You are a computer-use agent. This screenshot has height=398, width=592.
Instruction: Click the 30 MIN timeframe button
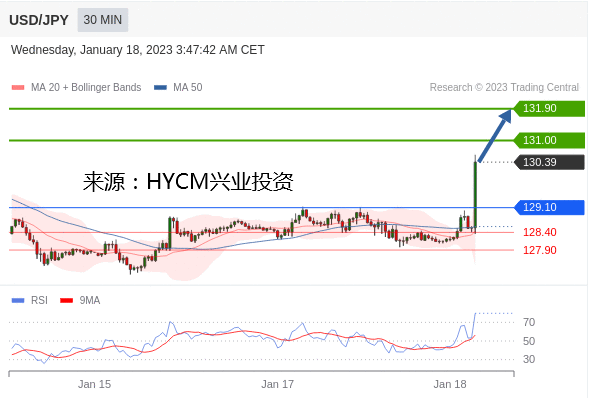click(x=103, y=20)
